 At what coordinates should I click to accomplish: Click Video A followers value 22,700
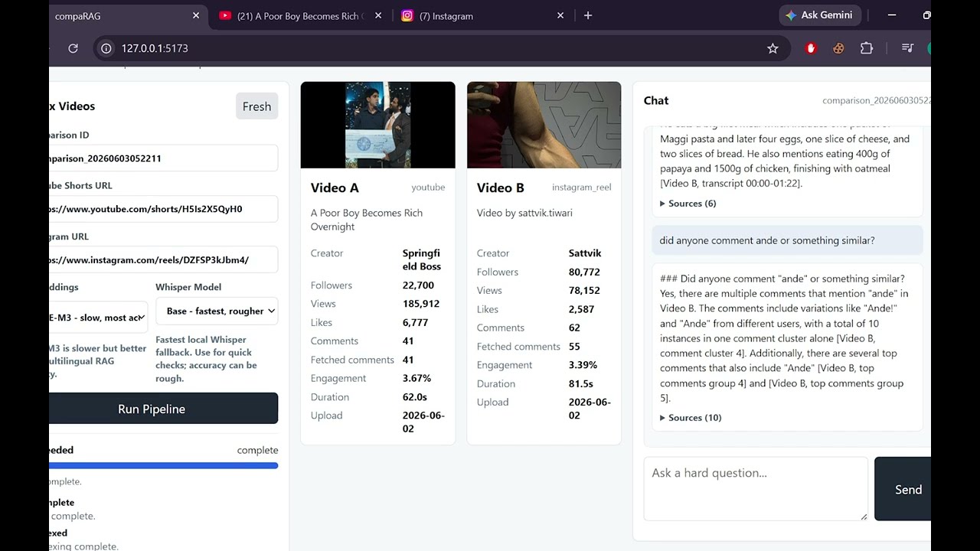[x=418, y=285]
